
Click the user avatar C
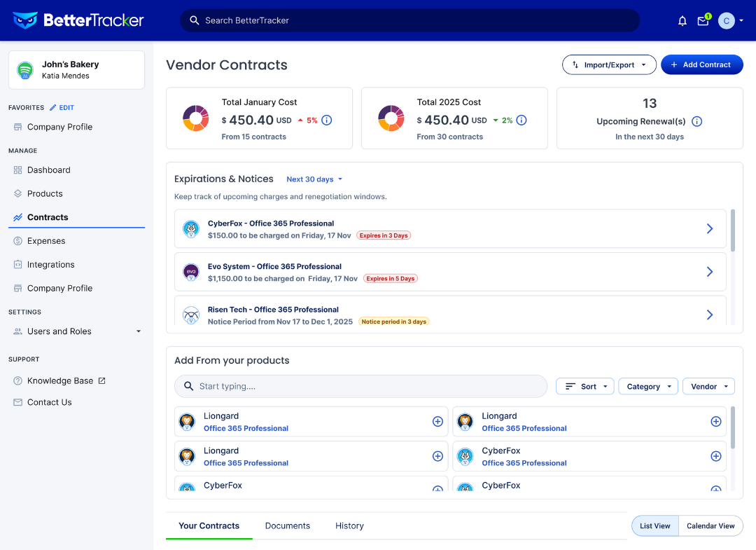tap(726, 21)
